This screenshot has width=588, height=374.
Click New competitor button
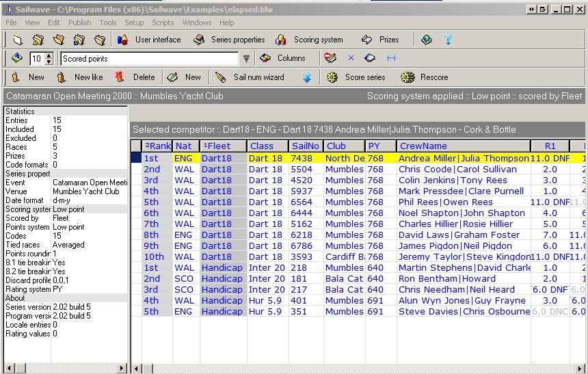point(28,77)
